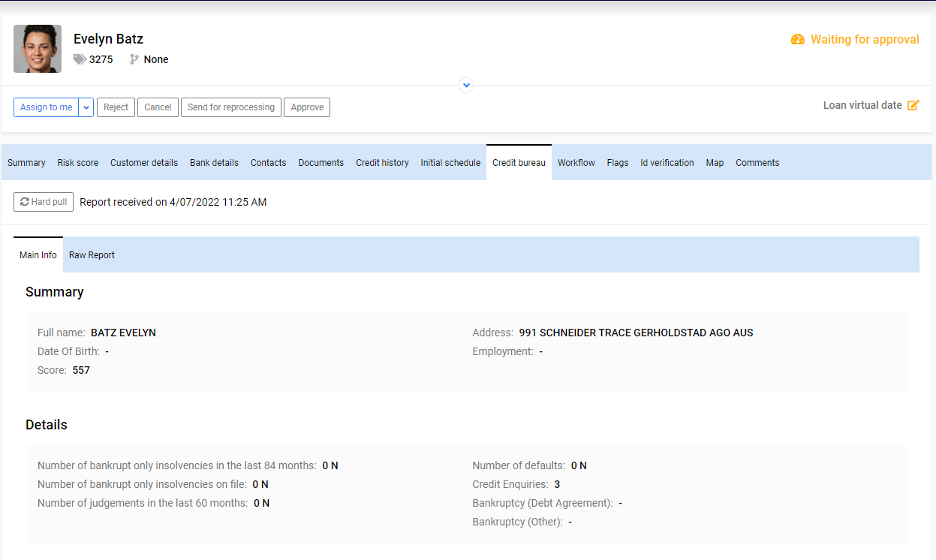936x560 pixels.
Task: Click the tag icon next to 3275
Action: tap(80, 59)
